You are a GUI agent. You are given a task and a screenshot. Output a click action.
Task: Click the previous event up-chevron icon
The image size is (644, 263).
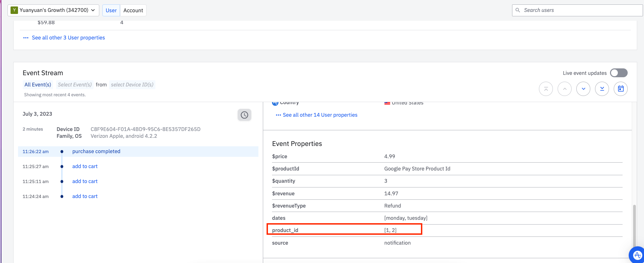564,89
